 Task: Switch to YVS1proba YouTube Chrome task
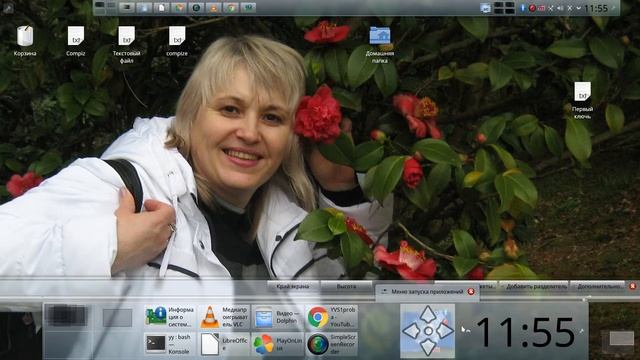pos(332,317)
